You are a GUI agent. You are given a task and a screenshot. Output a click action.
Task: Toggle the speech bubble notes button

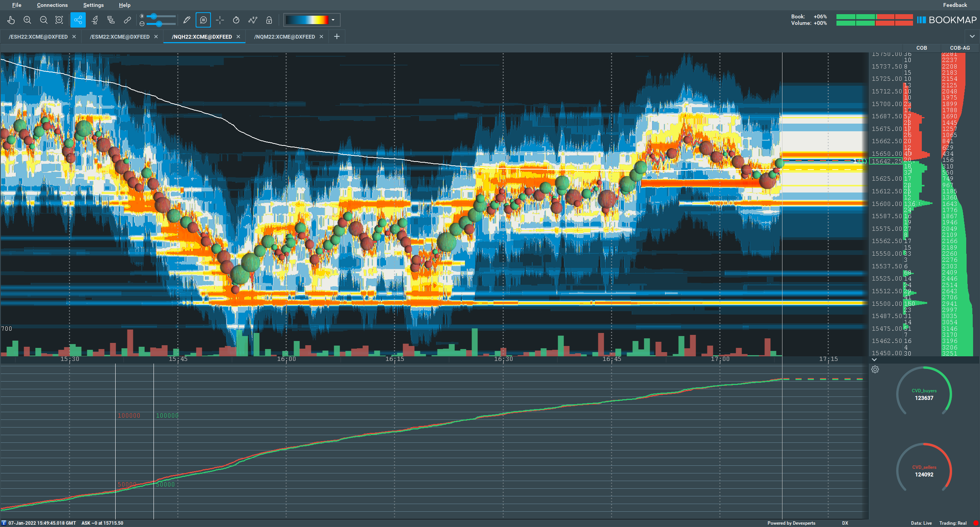click(x=203, y=20)
